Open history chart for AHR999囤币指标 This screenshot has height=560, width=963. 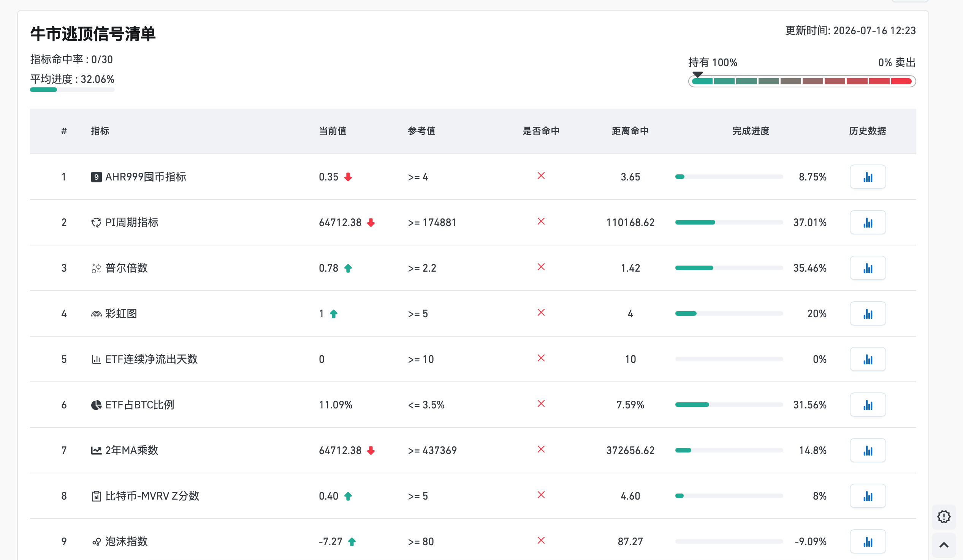[868, 177]
